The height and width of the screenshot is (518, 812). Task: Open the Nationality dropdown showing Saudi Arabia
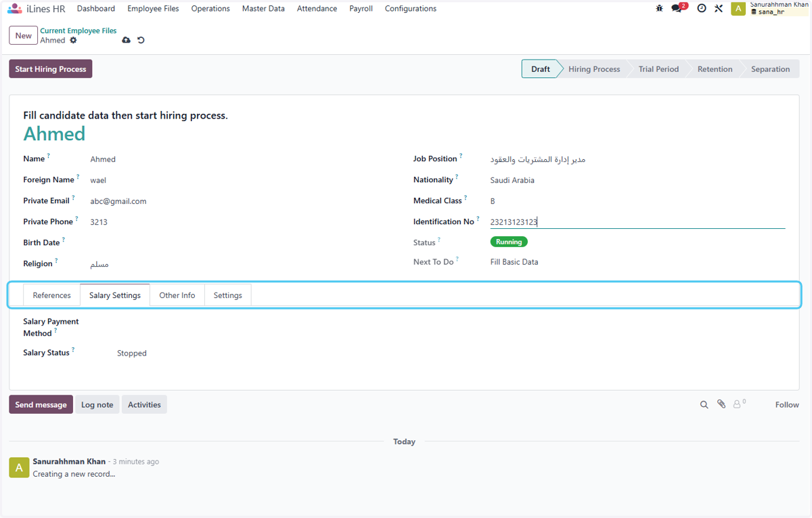coord(637,180)
